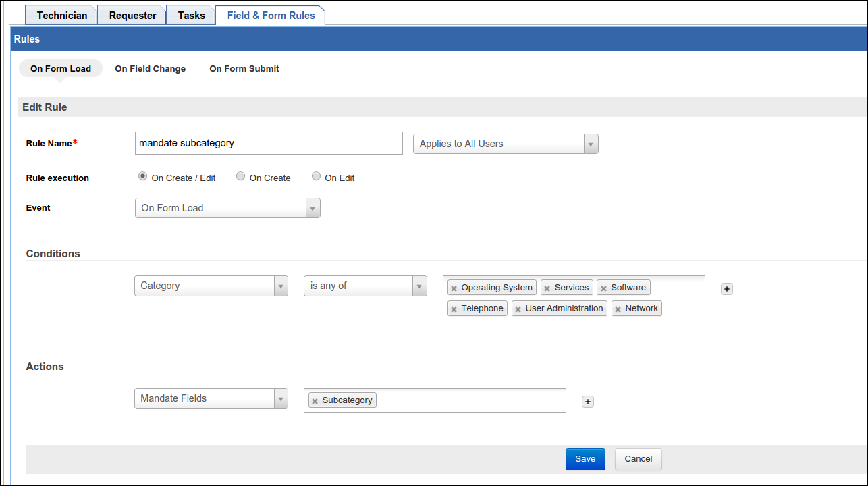Save the rule
The height and width of the screenshot is (486, 868).
(585, 459)
